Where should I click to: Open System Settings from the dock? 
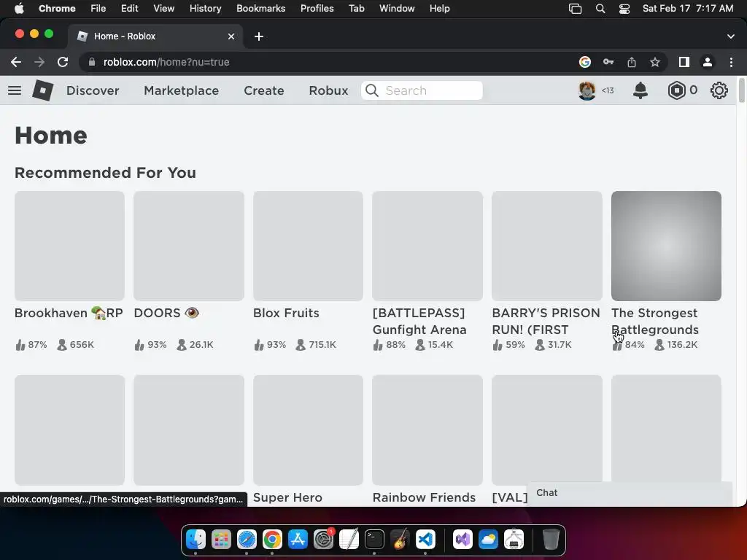point(323,540)
